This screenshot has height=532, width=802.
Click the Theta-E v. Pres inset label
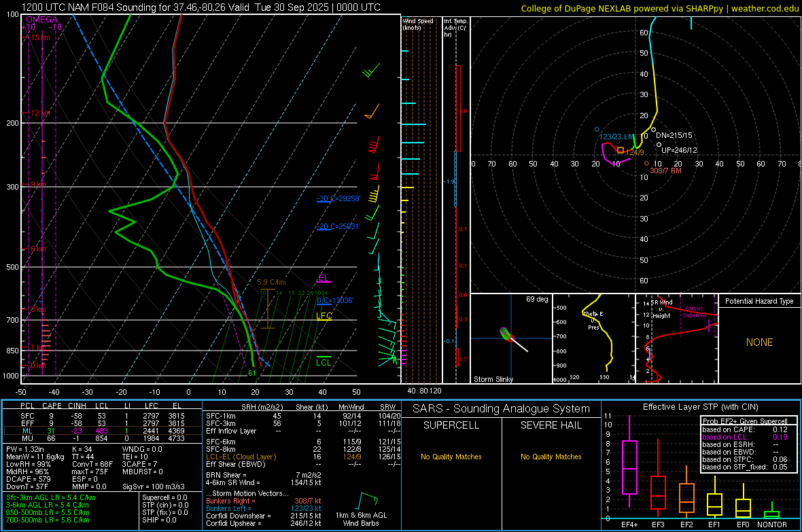593,320
